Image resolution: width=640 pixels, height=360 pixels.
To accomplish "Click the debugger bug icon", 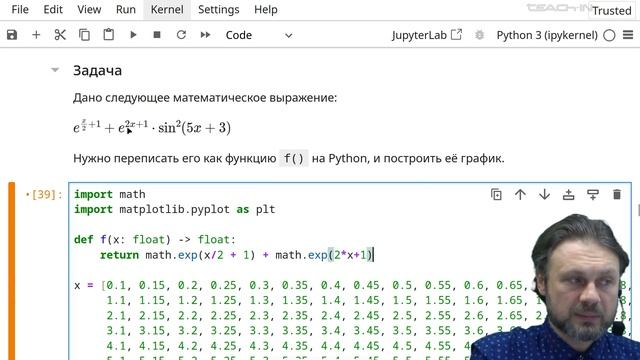I will coord(480,35).
